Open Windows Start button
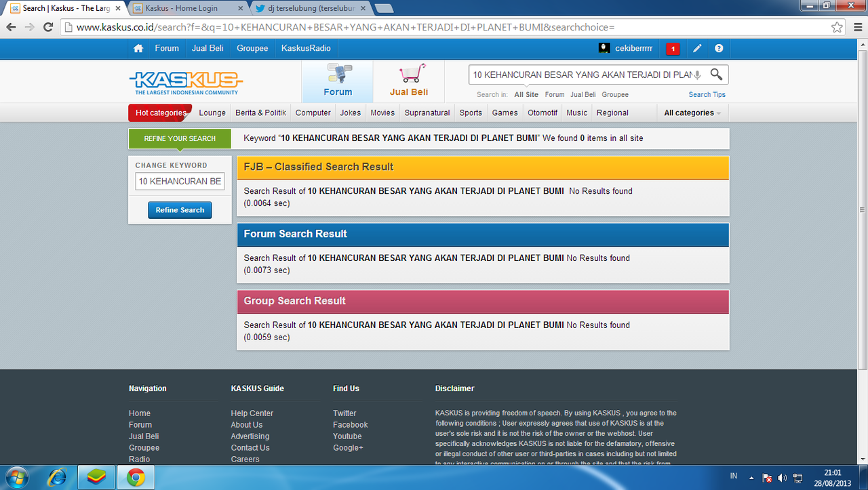This screenshot has height=490, width=868. tap(17, 478)
